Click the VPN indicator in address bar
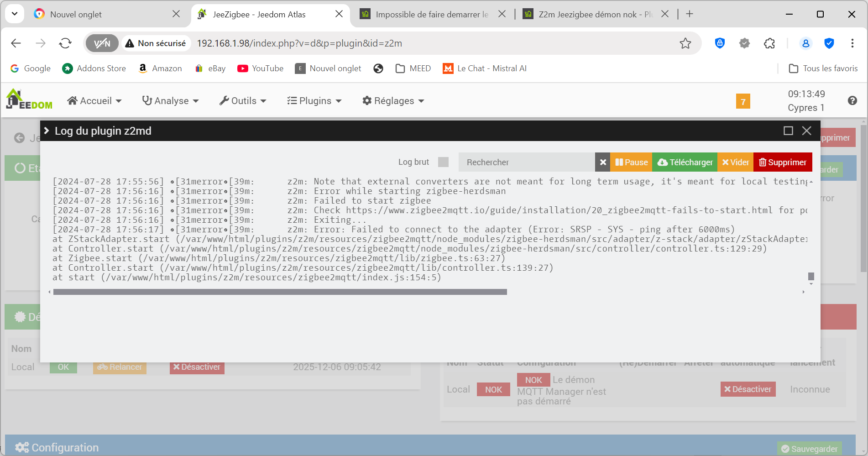The image size is (868, 456). pyautogui.click(x=102, y=43)
